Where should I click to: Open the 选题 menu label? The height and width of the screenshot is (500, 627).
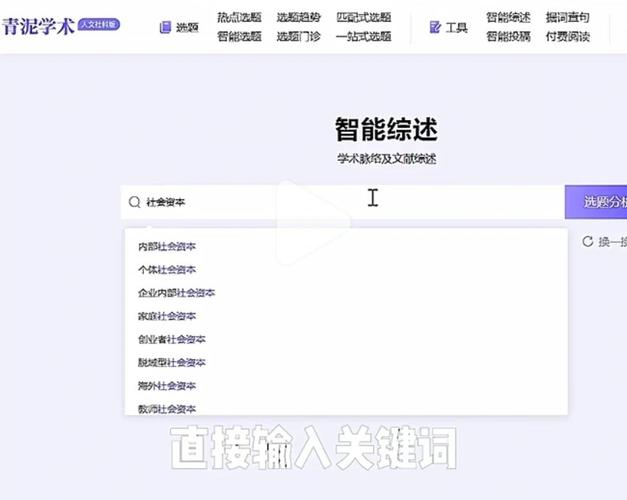pos(187,27)
